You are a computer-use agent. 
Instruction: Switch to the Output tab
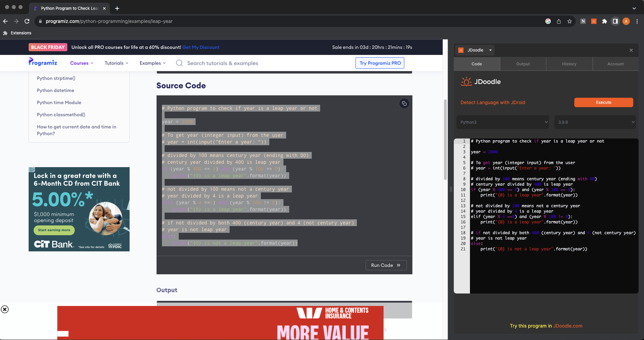coord(523,64)
